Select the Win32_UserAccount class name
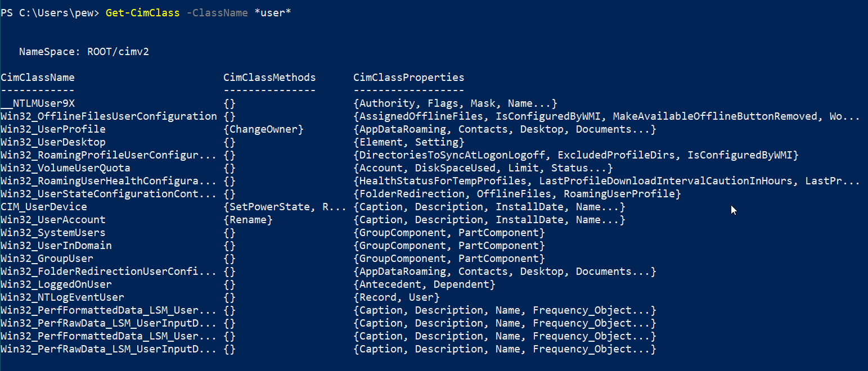868x371 pixels. 53,220
